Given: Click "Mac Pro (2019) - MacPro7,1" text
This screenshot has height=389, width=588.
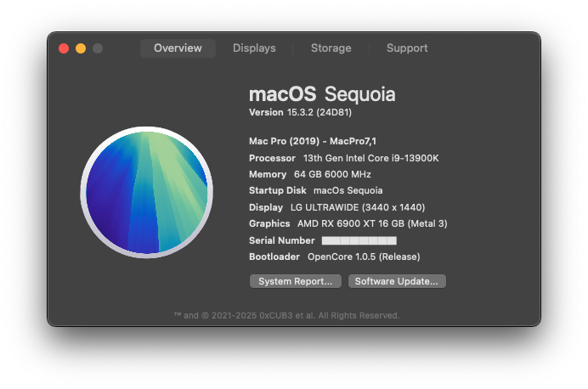Looking at the screenshot, I should 313,141.
